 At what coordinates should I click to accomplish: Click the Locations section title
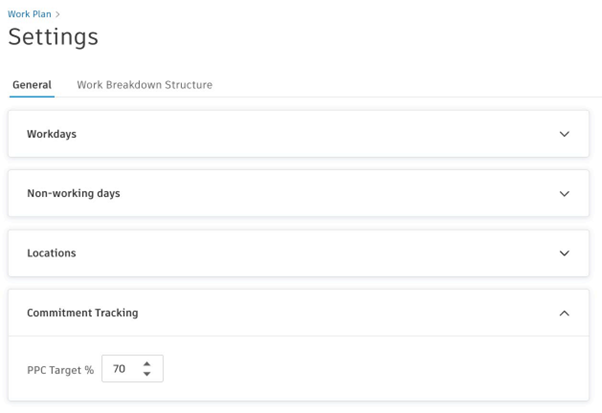[x=51, y=253]
